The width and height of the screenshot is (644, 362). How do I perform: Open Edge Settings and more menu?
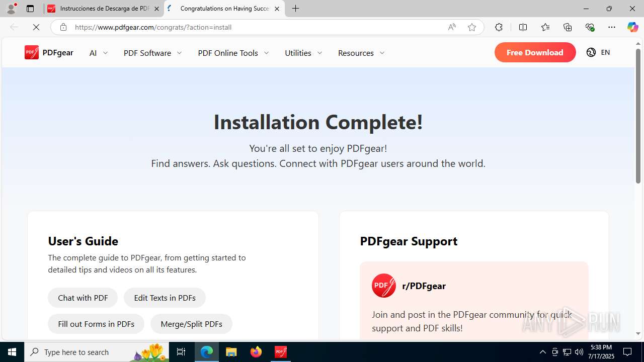612,27
